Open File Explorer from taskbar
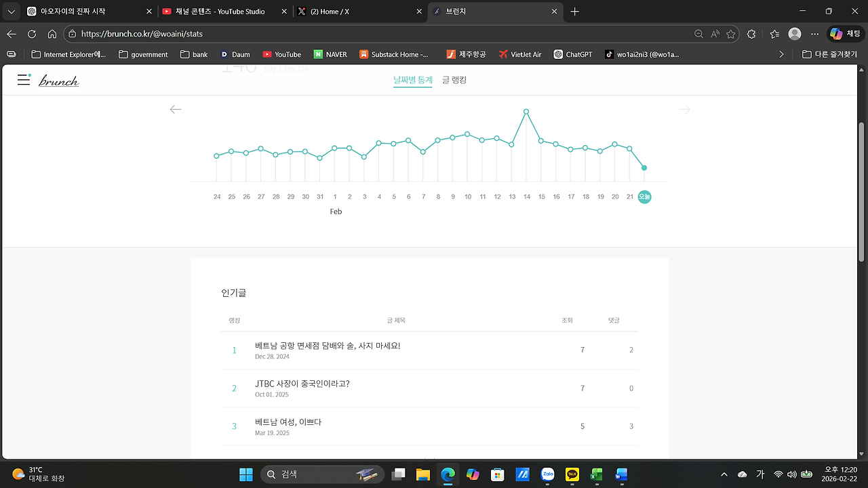 pyautogui.click(x=423, y=474)
